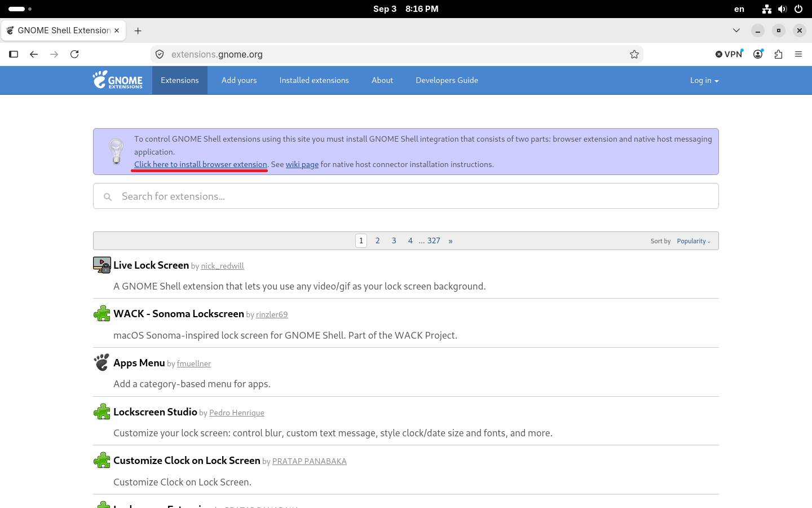
Task: Open the volume icon in top bar
Action: 782,9
